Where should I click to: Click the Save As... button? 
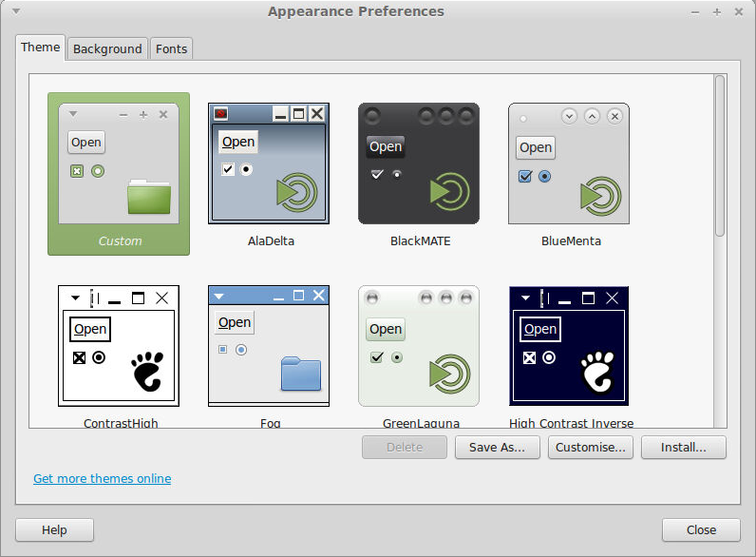coord(497,448)
